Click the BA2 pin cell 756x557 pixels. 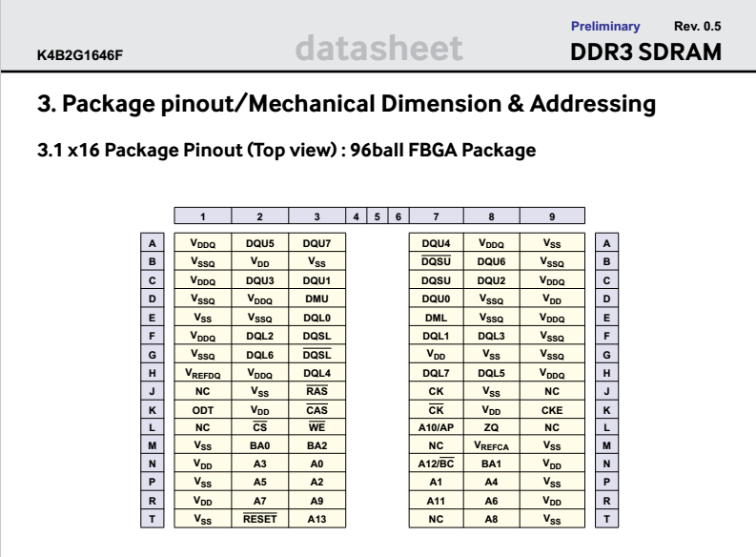317,445
